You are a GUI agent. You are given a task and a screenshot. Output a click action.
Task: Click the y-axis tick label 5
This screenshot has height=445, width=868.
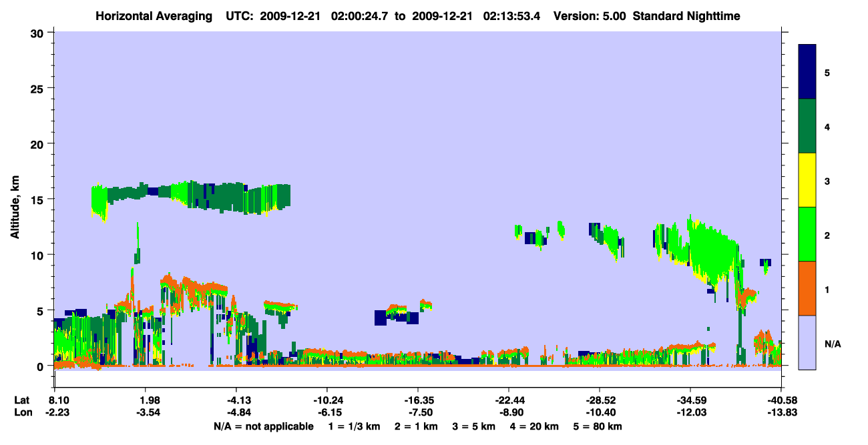pos(42,311)
